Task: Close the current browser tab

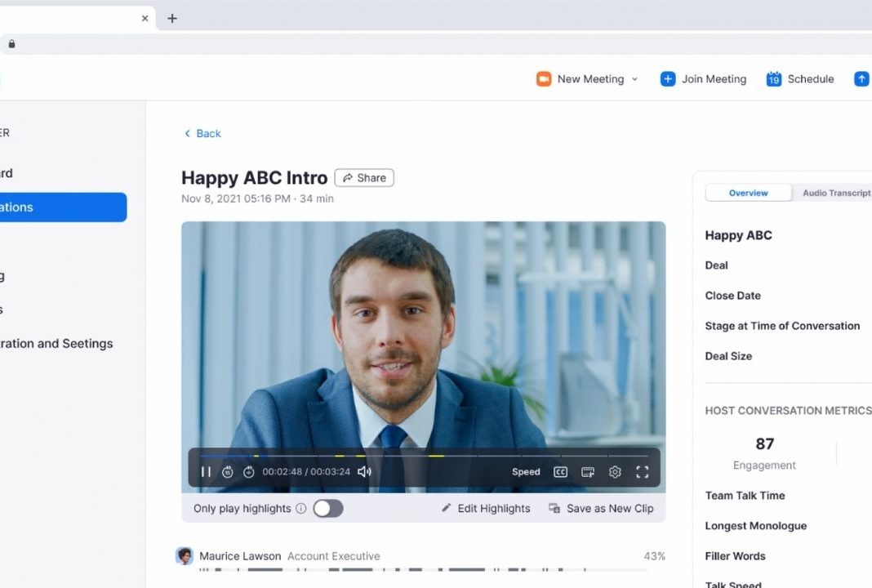Action: tap(145, 18)
